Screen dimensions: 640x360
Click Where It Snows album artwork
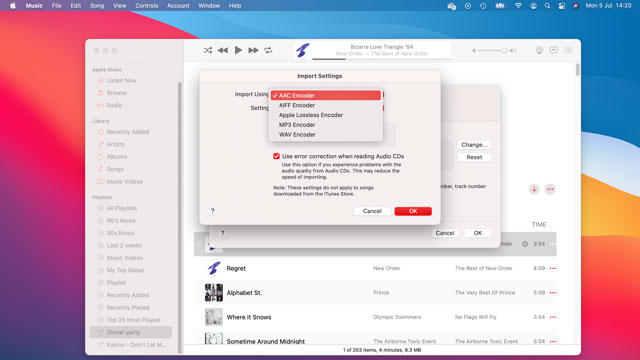214,317
